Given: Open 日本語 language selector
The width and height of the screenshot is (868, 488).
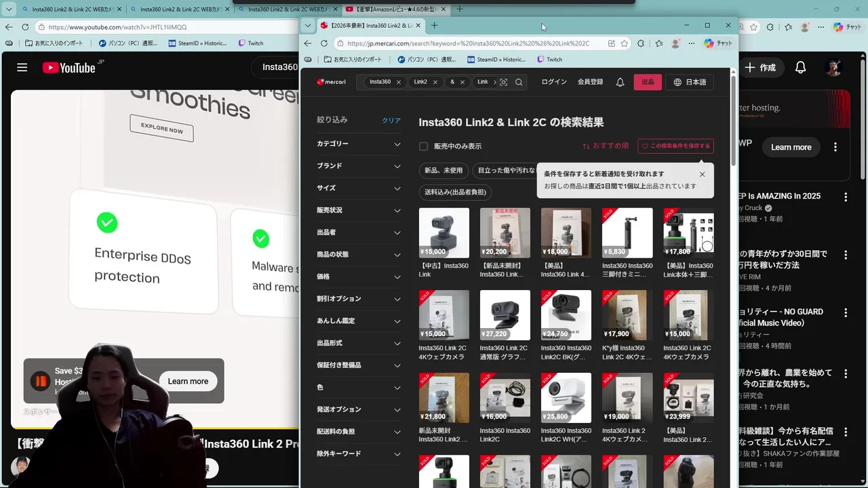Looking at the screenshot, I should (690, 82).
